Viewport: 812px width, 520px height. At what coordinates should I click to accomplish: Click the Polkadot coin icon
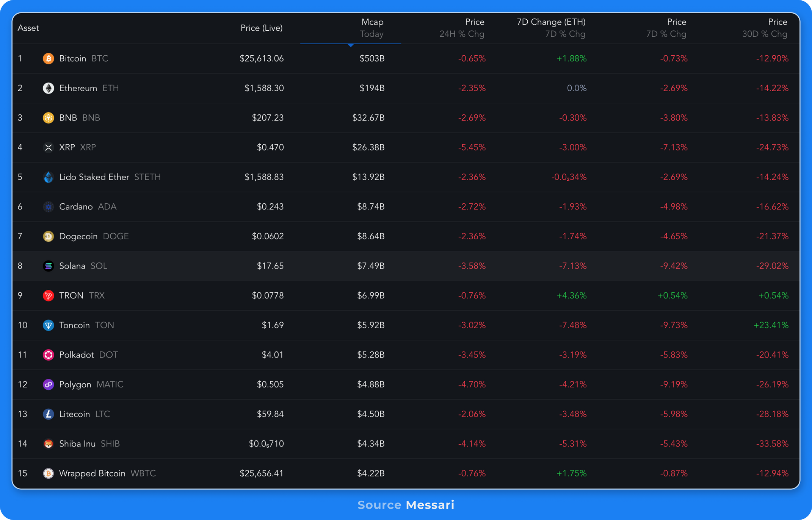[x=48, y=355]
